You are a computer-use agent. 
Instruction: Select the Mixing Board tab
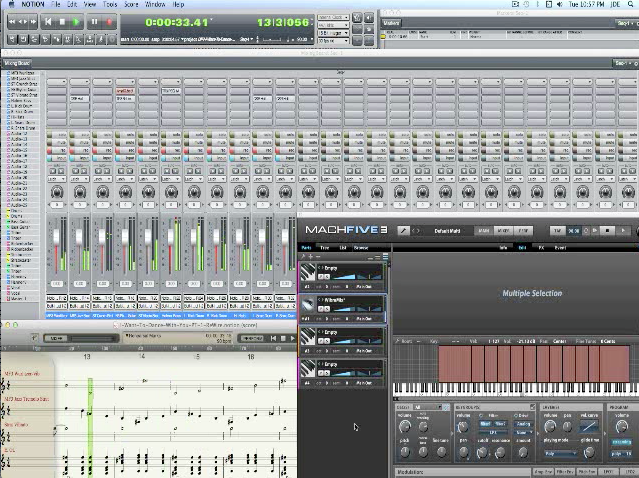pos(17,63)
